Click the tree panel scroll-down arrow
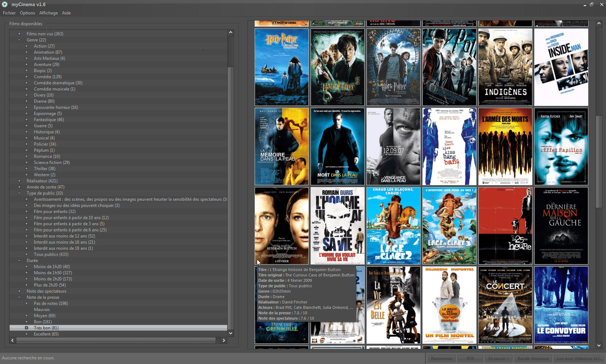This screenshot has width=606, height=364. click(x=230, y=333)
